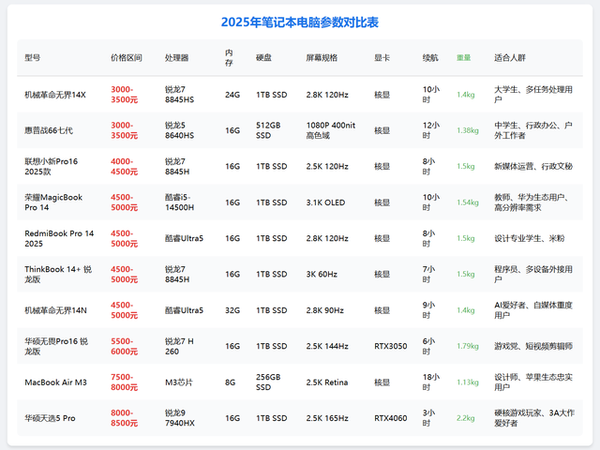
Task: Click the processor cell 锐龙7 H 260
Action: point(179,346)
